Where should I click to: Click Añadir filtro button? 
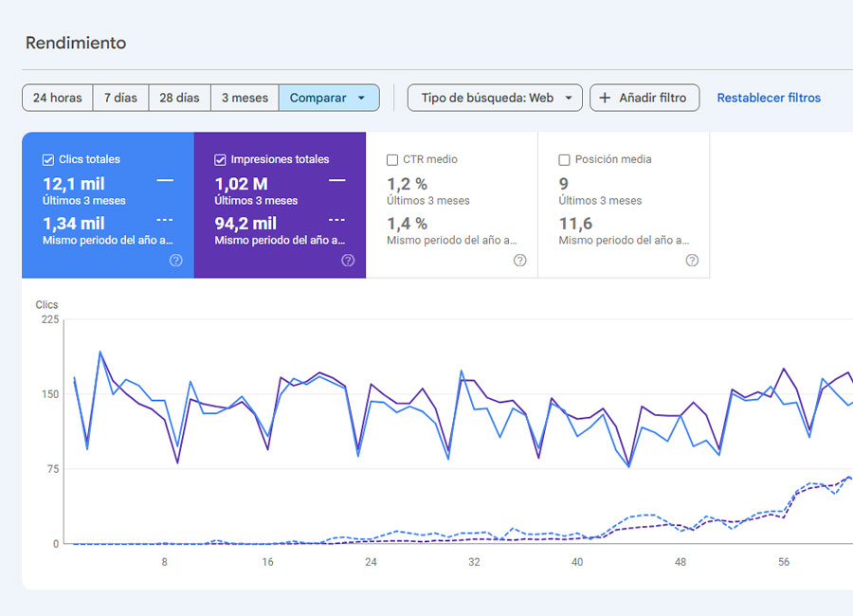644,98
